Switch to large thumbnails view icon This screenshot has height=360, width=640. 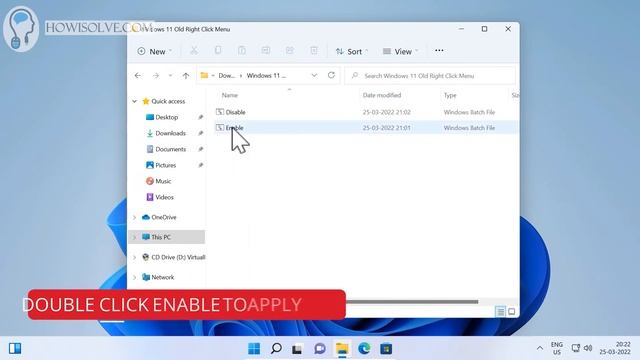pos(511,312)
